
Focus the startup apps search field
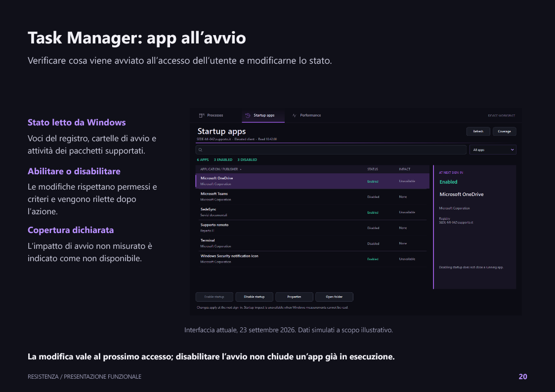[x=331, y=150]
